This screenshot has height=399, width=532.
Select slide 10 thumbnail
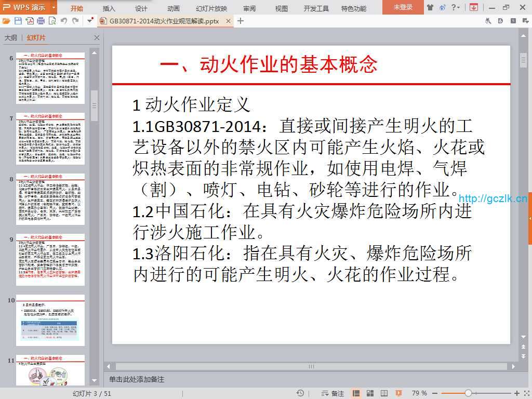point(50,320)
